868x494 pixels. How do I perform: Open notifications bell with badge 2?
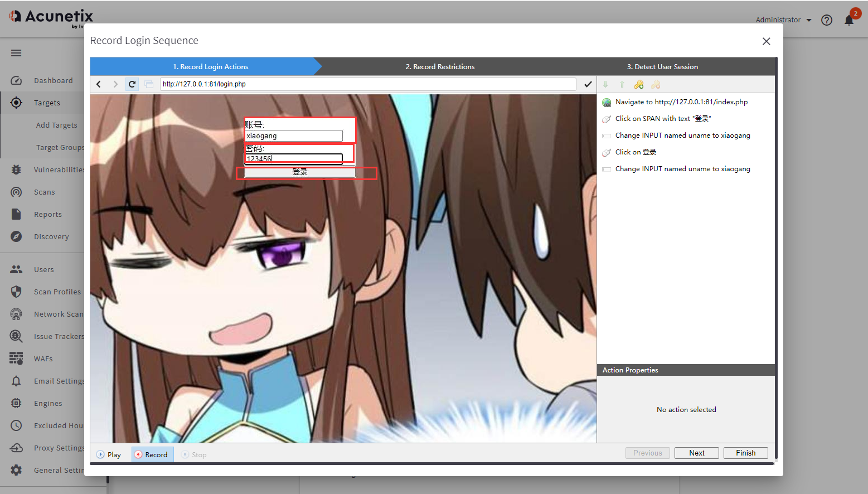(849, 20)
